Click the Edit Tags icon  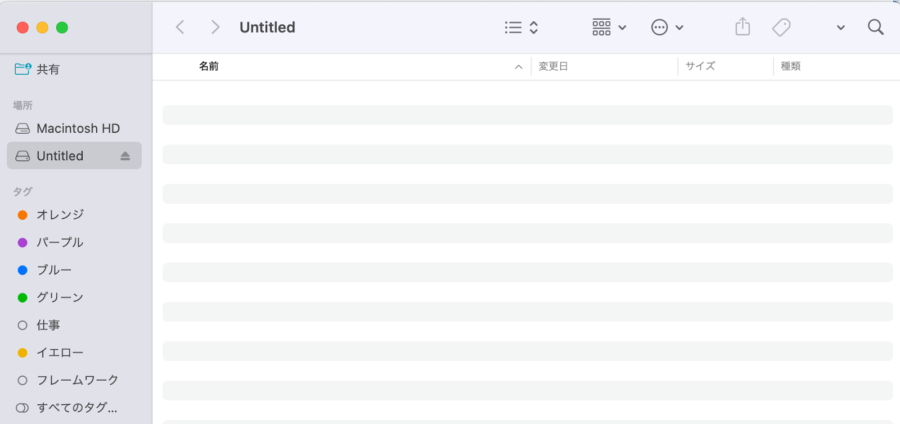(x=781, y=27)
